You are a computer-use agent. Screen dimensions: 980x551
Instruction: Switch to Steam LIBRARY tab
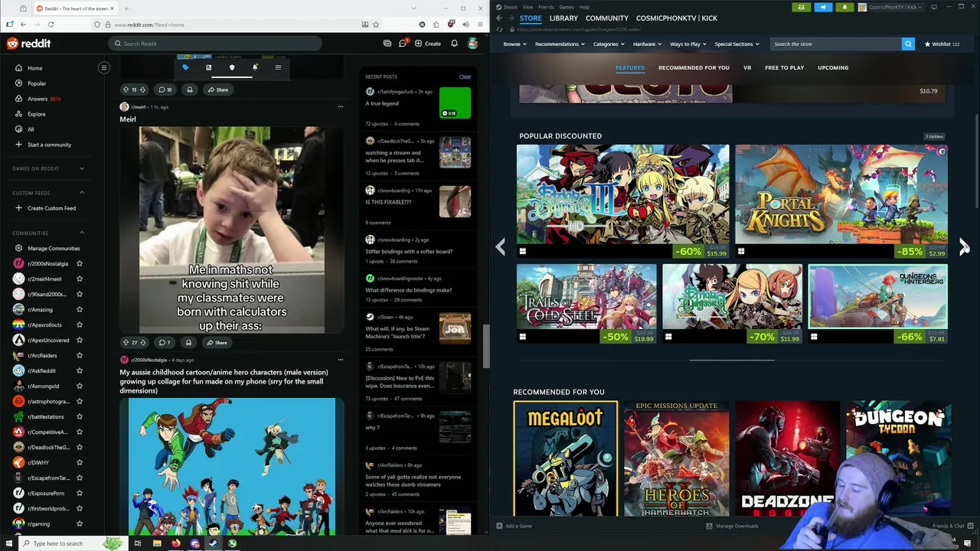pos(563,18)
